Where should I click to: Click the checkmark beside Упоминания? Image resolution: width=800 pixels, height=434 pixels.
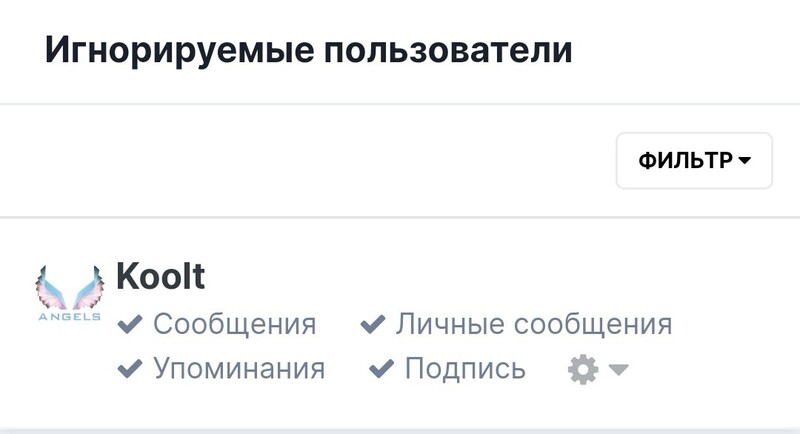coord(130,368)
